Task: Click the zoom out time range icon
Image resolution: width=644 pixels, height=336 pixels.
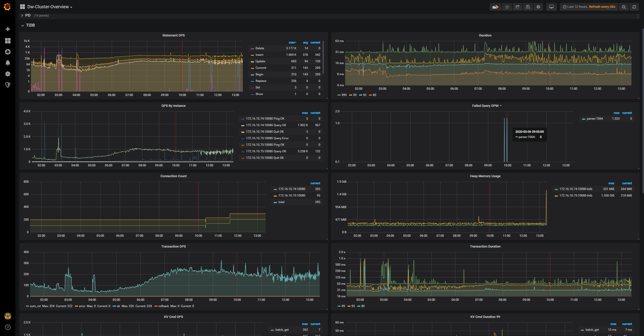Action: click(x=624, y=7)
